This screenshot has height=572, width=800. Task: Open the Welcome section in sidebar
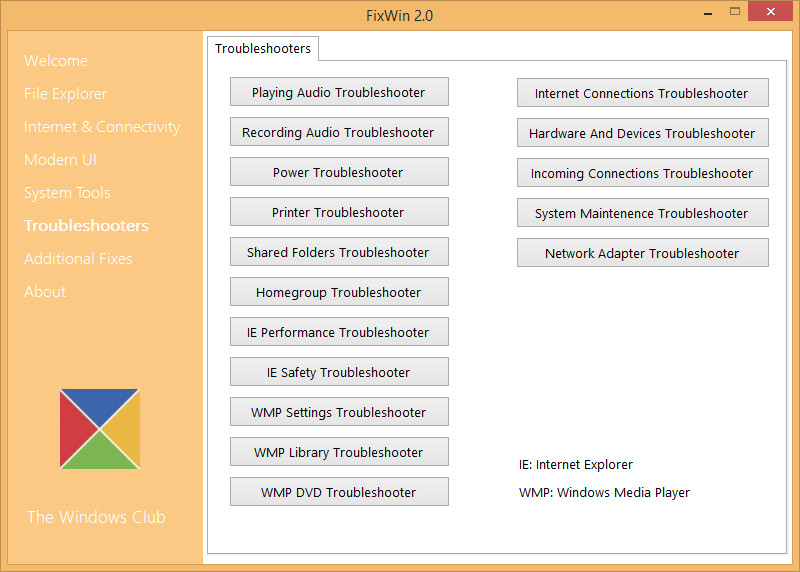[56, 61]
